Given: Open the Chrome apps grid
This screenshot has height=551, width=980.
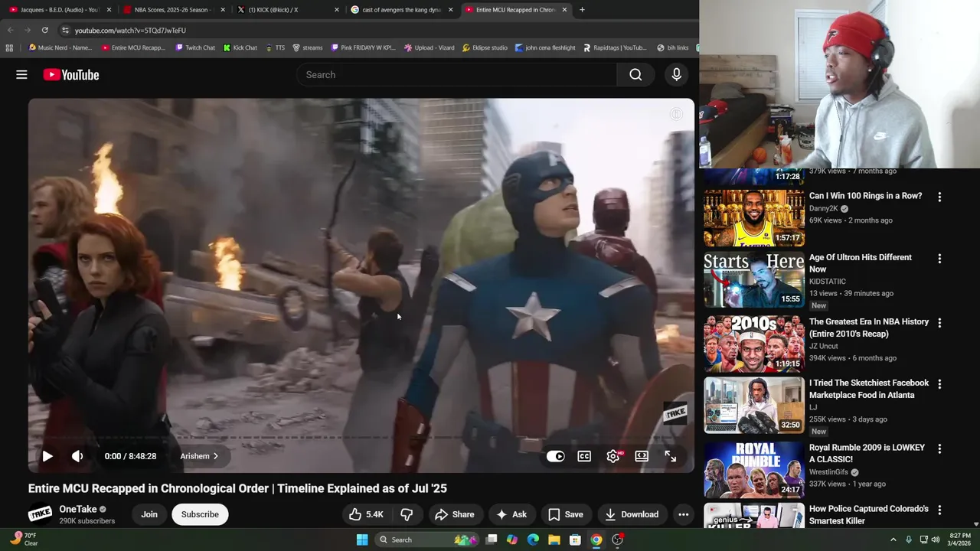Looking at the screenshot, I should (x=9, y=47).
